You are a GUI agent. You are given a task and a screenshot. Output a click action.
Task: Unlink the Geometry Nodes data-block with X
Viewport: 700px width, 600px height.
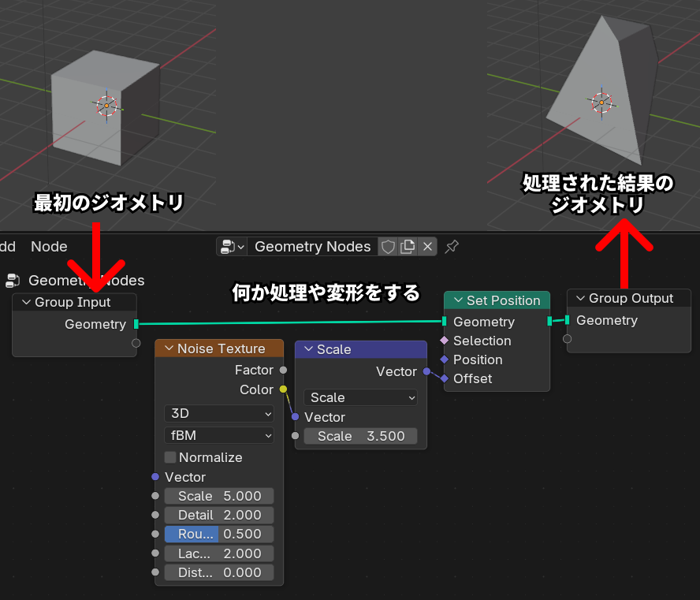pos(427,247)
